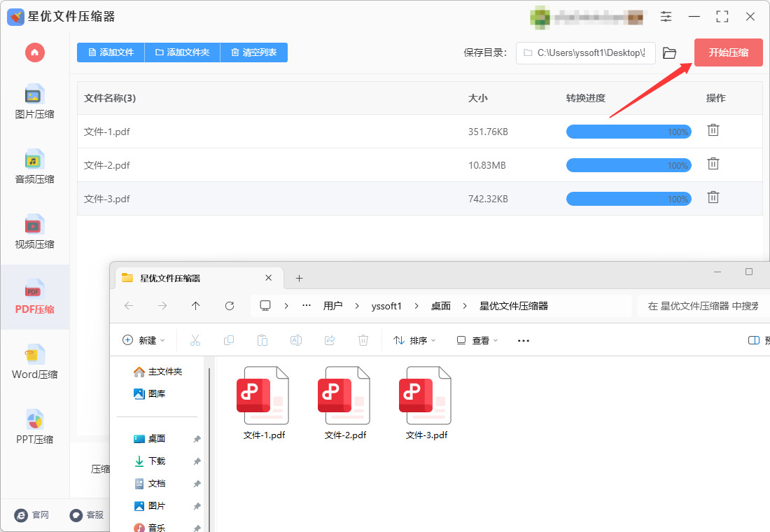Expand the 新建 dropdown in Explorer
770x532 pixels.
143,340
